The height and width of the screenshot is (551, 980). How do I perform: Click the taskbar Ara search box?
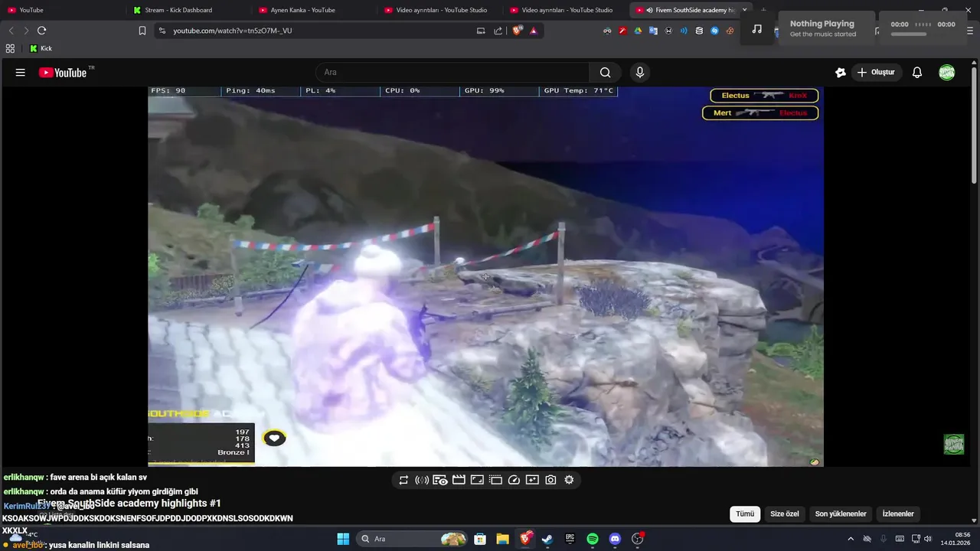click(412, 539)
